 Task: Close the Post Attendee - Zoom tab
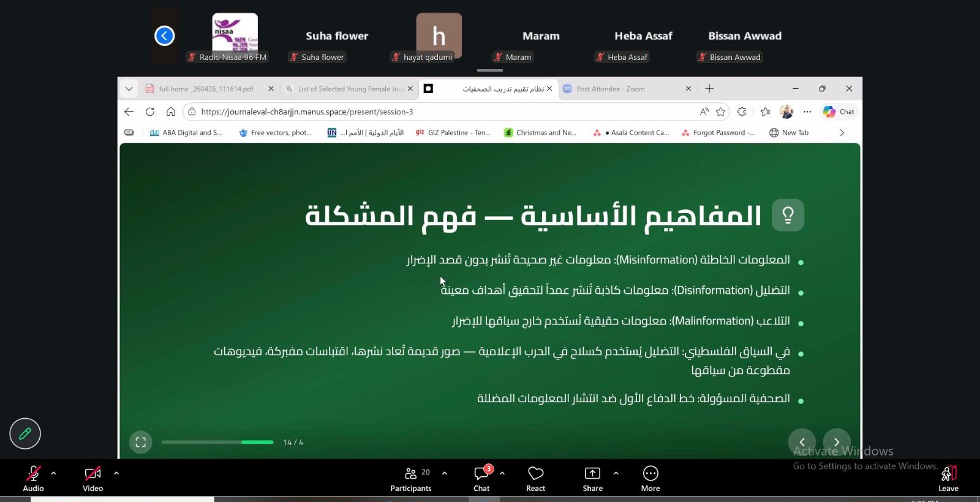688,89
